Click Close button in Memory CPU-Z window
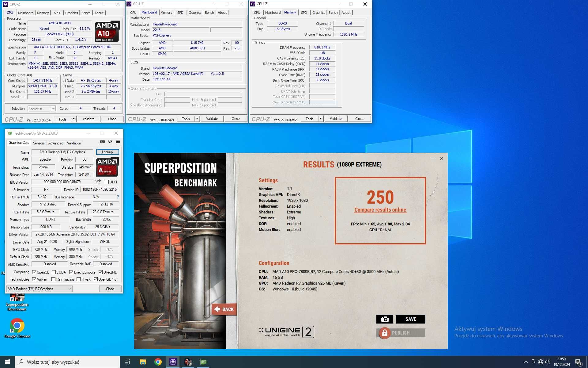Image resolution: width=588 pixels, height=368 pixels. point(359,119)
